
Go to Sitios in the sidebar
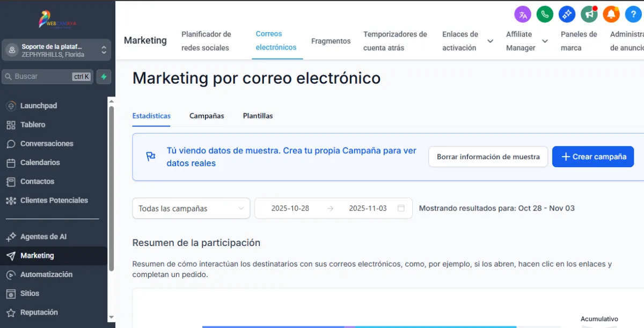click(x=30, y=294)
